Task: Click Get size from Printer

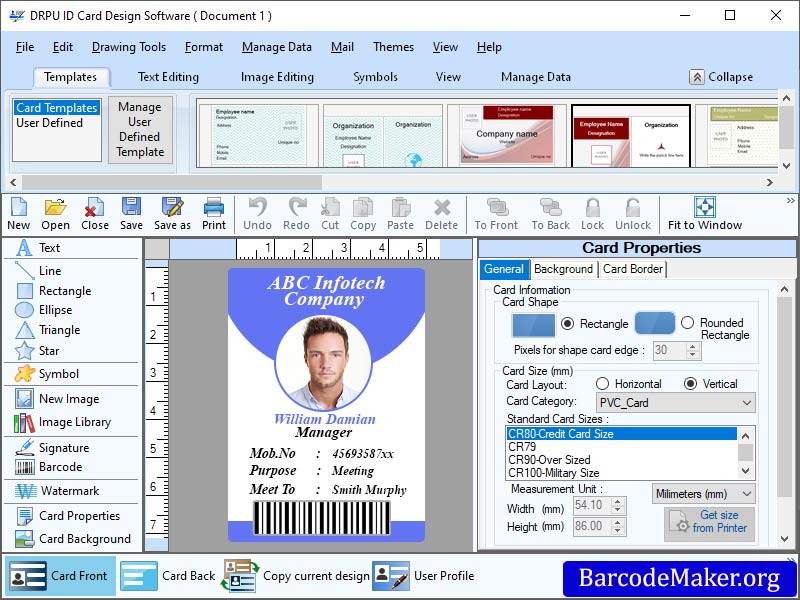Action: point(710,520)
